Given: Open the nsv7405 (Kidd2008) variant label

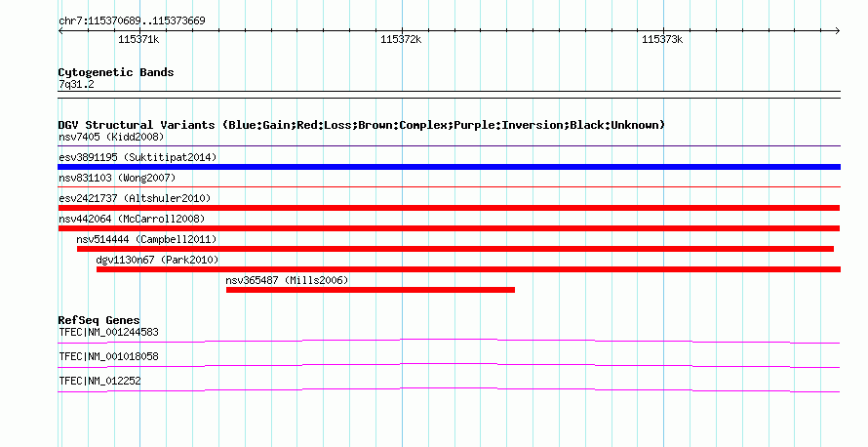Looking at the screenshot, I should [111, 137].
